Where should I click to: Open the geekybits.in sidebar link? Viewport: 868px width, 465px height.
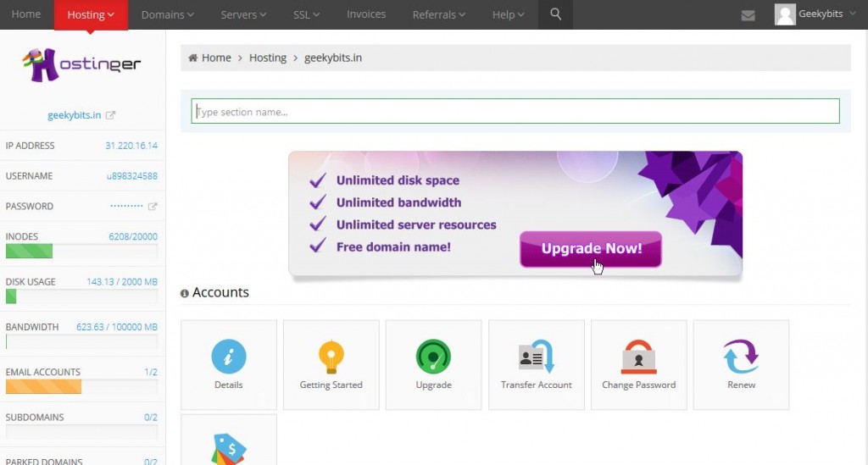click(x=75, y=115)
